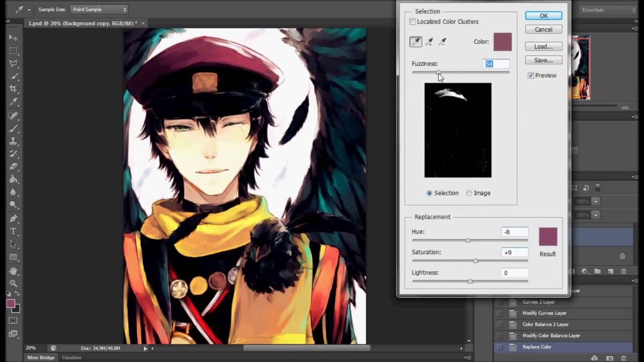
Task: Open the layer Opacity dropdown arrow
Action: point(595,201)
